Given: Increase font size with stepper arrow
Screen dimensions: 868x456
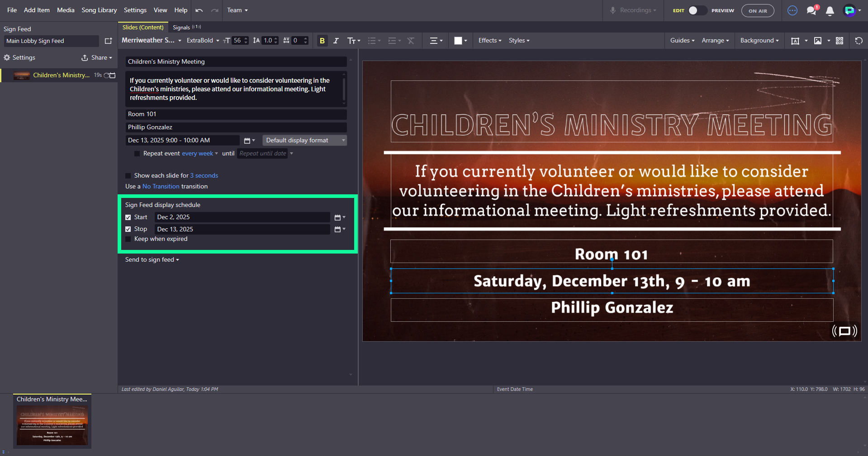Looking at the screenshot, I should (x=246, y=38).
